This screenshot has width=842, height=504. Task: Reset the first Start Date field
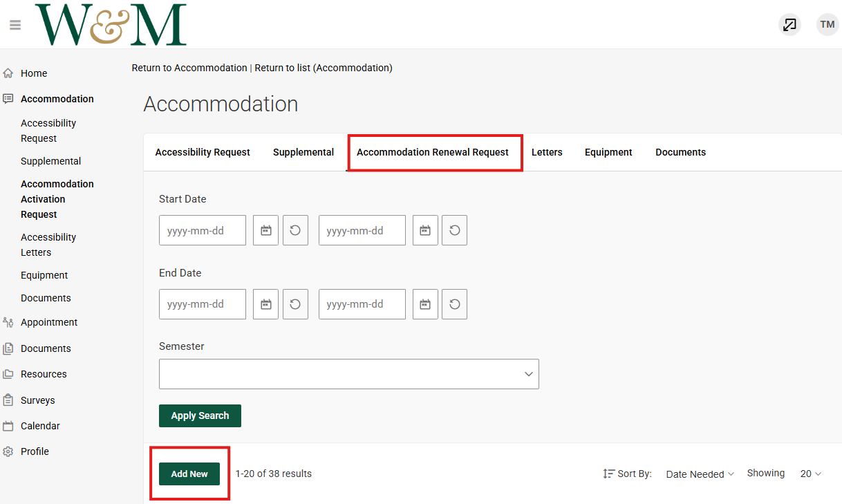coord(295,230)
